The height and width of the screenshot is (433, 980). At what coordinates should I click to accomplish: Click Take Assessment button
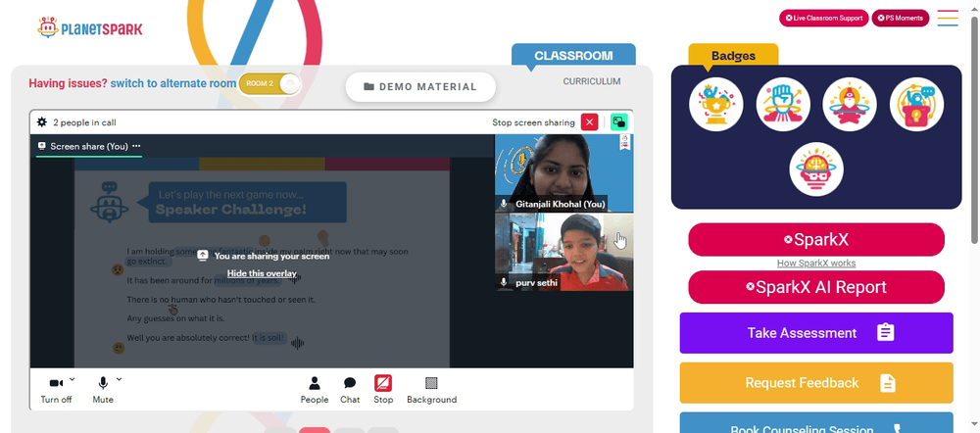[816, 332]
